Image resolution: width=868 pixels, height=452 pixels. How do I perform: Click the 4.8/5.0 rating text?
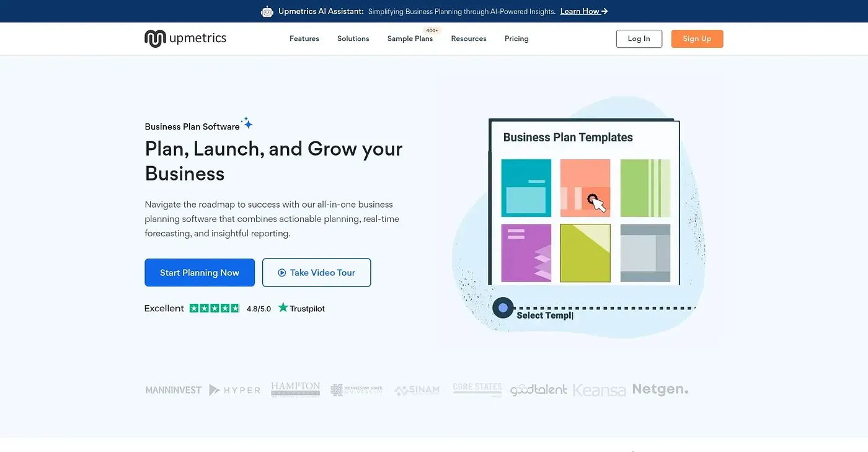[259, 309]
